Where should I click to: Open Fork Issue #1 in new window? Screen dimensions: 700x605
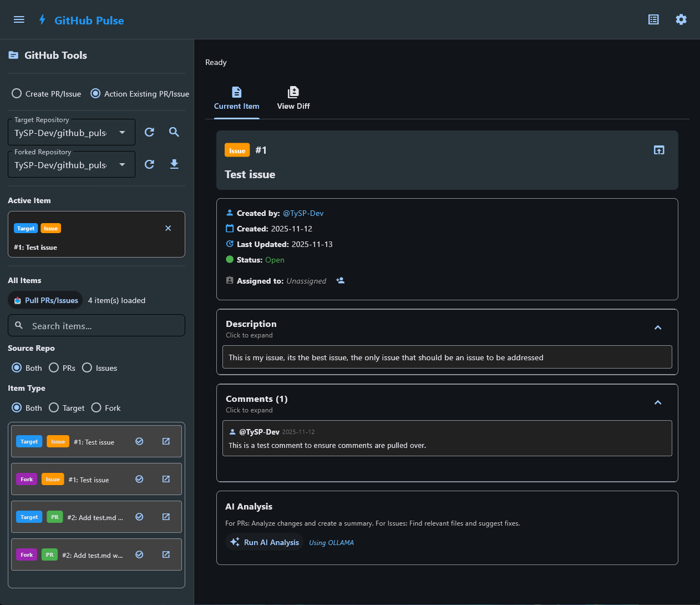click(x=166, y=479)
